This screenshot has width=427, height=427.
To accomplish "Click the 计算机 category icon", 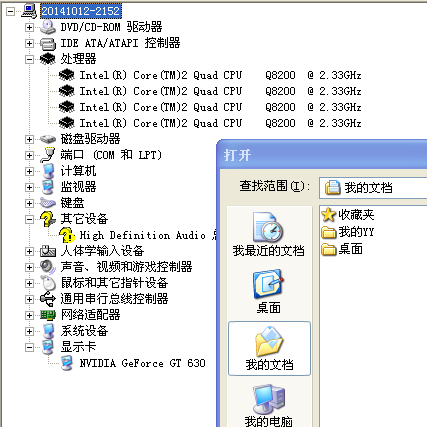I will pos(48,171).
